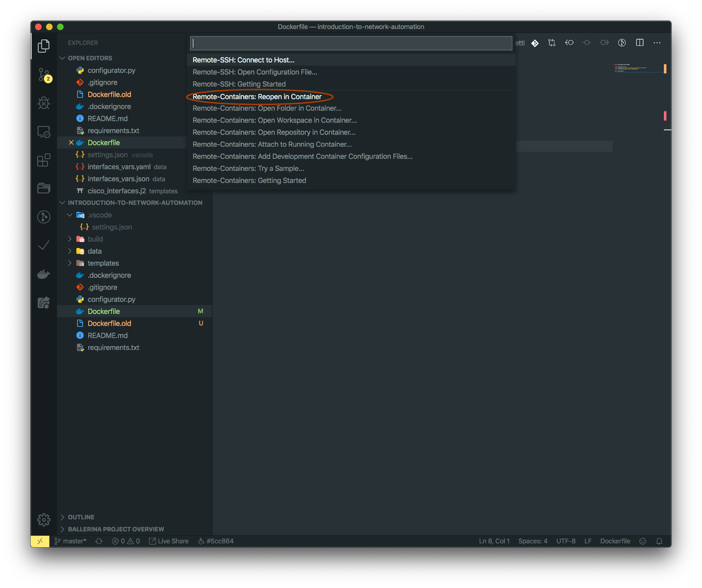Open Source Control view with badge 2
Image resolution: width=702 pixels, height=588 pixels.
pyautogui.click(x=44, y=75)
